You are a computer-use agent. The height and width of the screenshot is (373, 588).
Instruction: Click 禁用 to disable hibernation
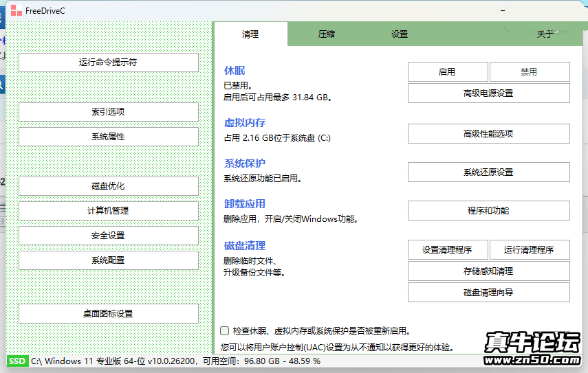point(529,72)
